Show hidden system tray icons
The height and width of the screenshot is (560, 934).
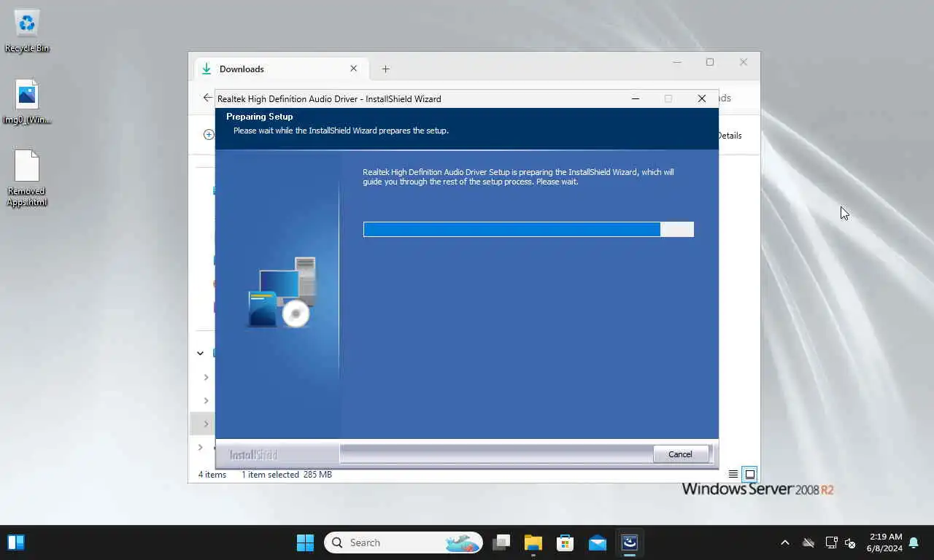pyautogui.click(x=785, y=542)
